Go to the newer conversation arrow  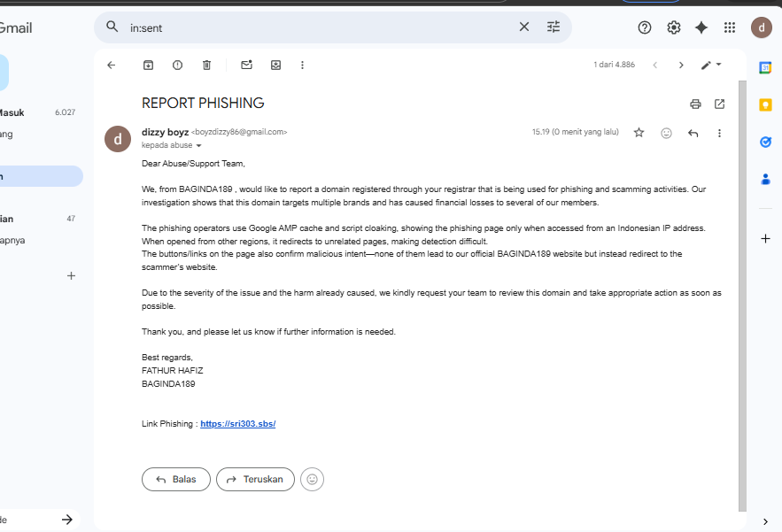click(x=654, y=65)
